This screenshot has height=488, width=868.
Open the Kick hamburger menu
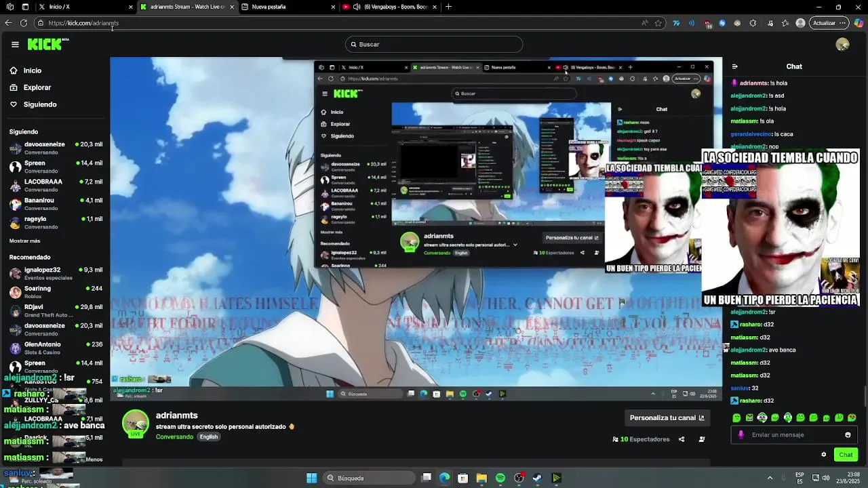(x=15, y=44)
